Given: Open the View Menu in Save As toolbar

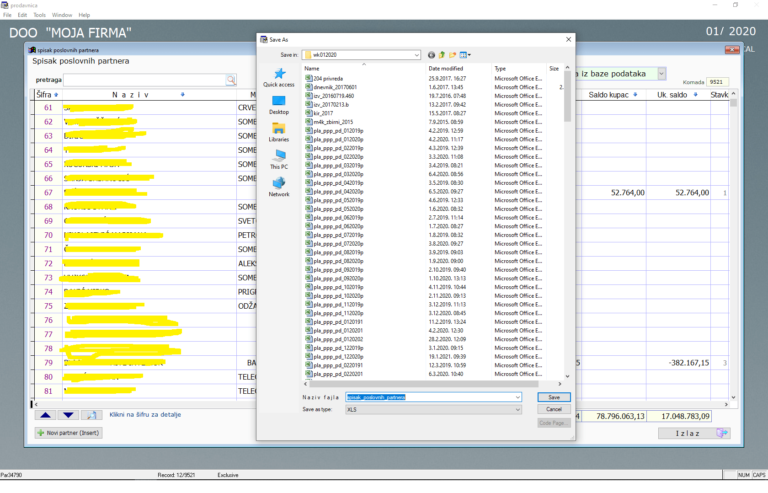Looking at the screenshot, I should [465, 55].
